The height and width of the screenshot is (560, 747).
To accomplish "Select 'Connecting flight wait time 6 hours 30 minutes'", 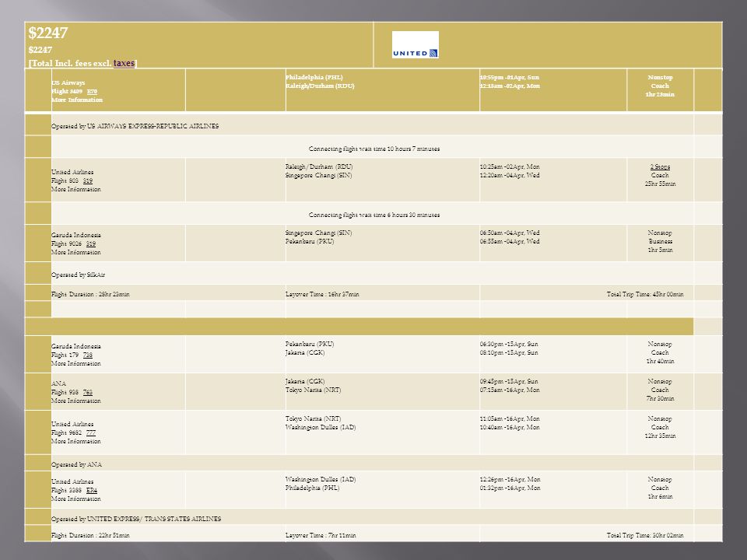I will [x=374, y=215].
